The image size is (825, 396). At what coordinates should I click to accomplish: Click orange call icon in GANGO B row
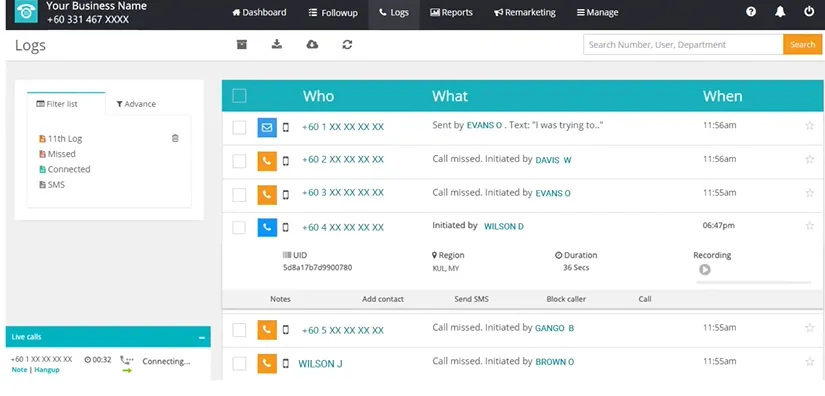click(x=267, y=330)
